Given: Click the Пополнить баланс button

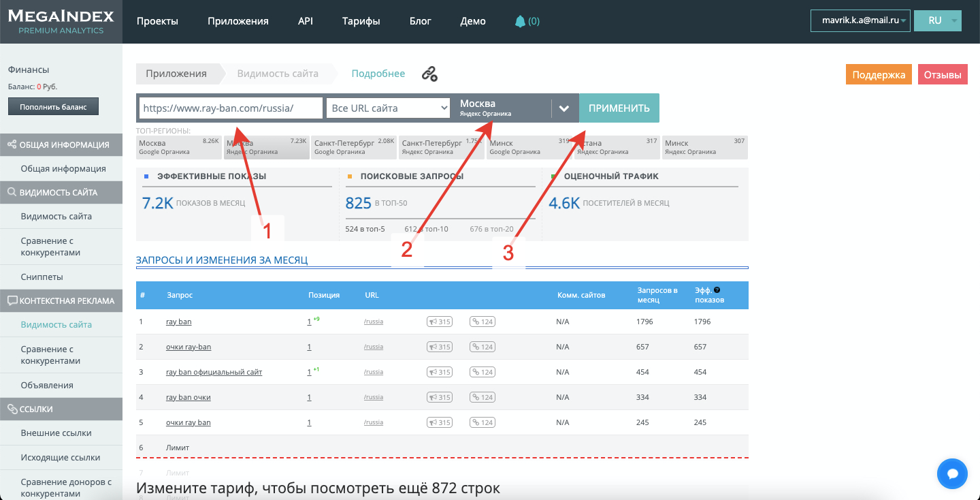Looking at the screenshot, I should (x=53, y=107).
